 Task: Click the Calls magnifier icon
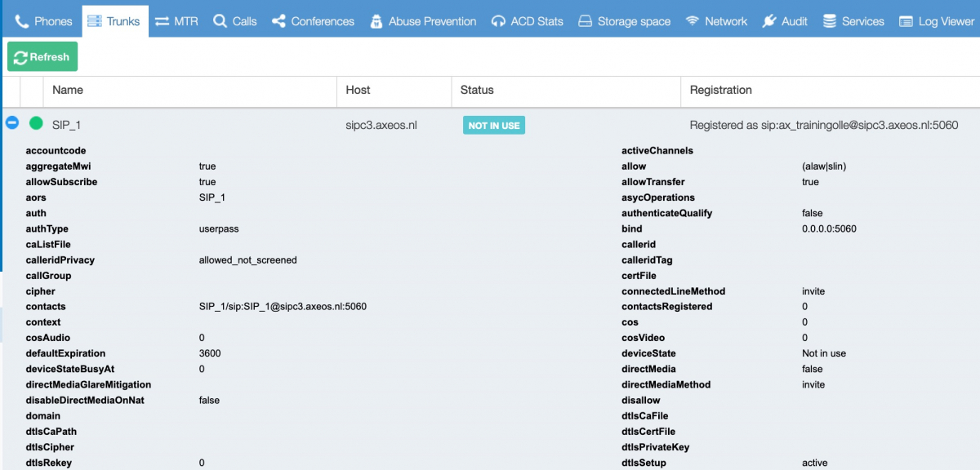point(220,21)
